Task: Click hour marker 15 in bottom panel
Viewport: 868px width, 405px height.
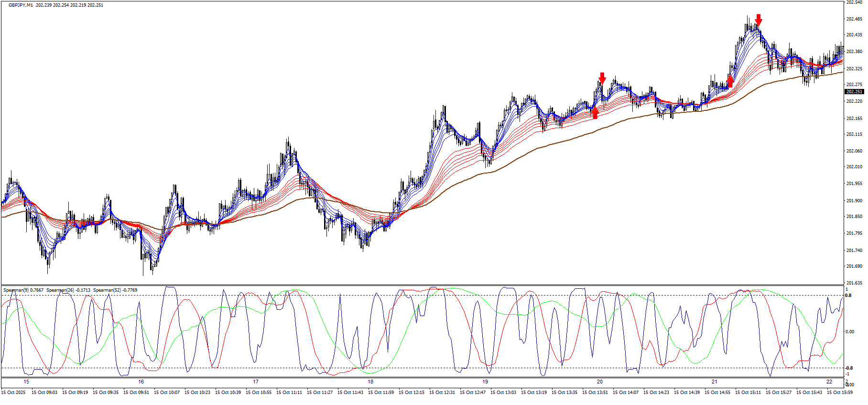Action: pyautogui.click(x=26, y=382)
